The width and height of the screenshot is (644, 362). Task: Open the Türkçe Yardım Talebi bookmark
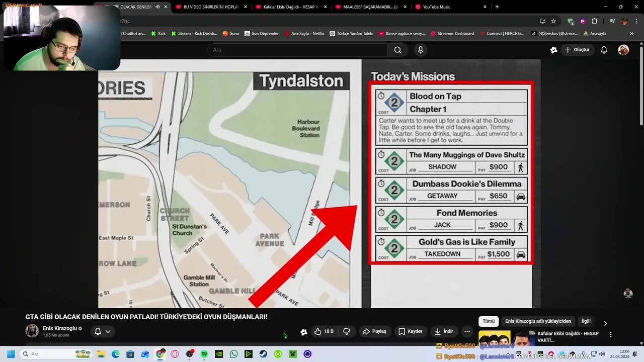(352, 34)
